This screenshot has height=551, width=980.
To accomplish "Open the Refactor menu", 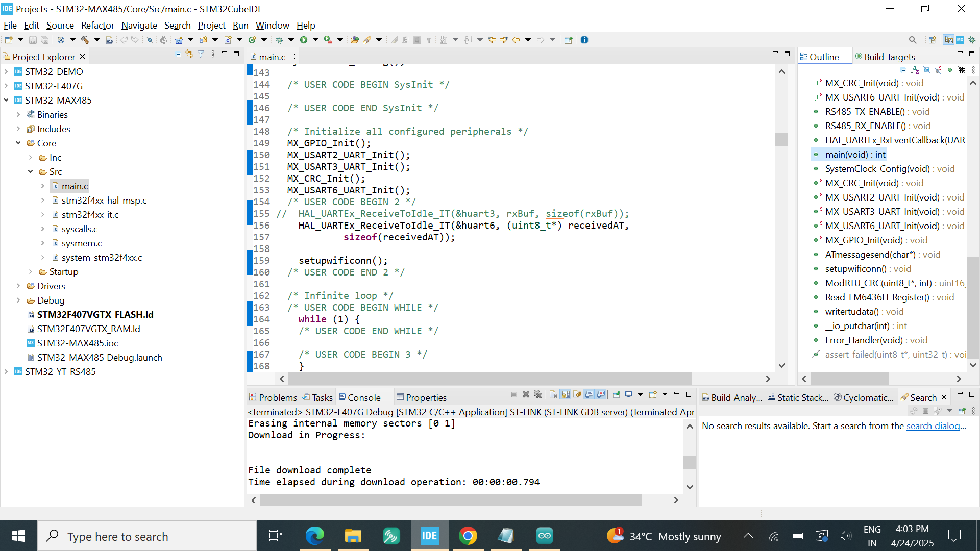I will (97, 26).
